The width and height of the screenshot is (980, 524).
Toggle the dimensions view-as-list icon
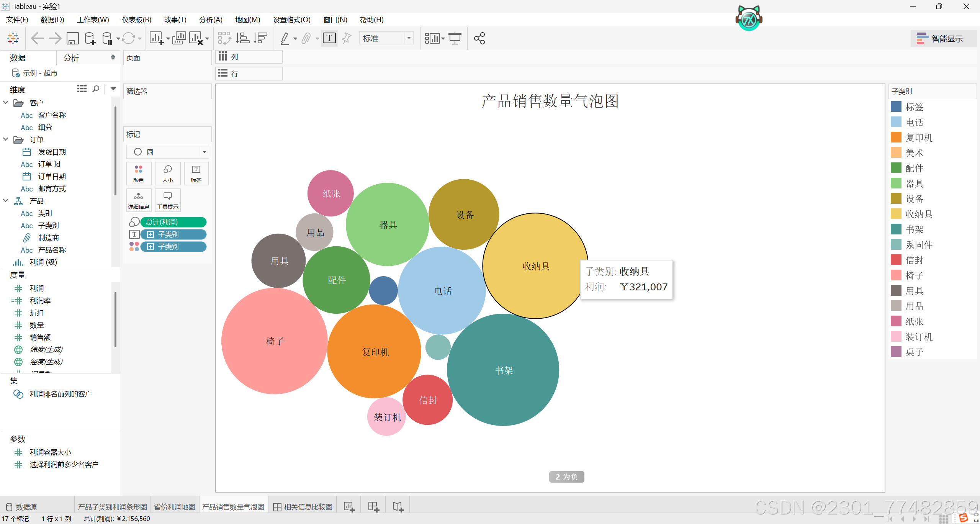pos(82,89)
